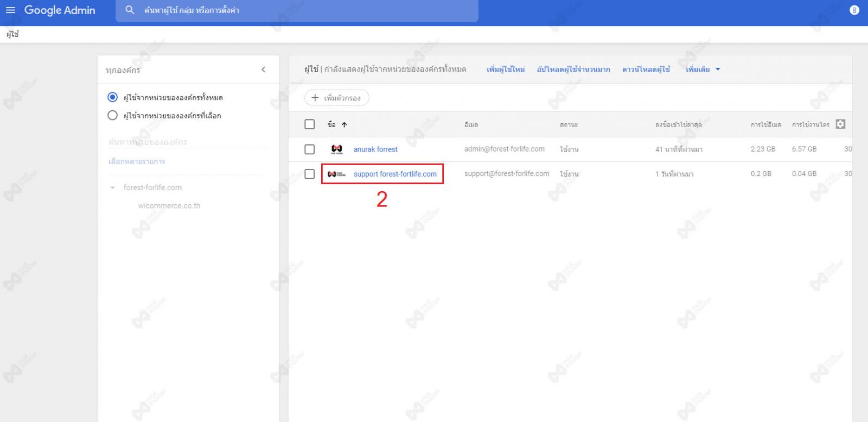Click admin@forest-forlife.com email cell
The image size is (868, 422).
click(505, 149)
